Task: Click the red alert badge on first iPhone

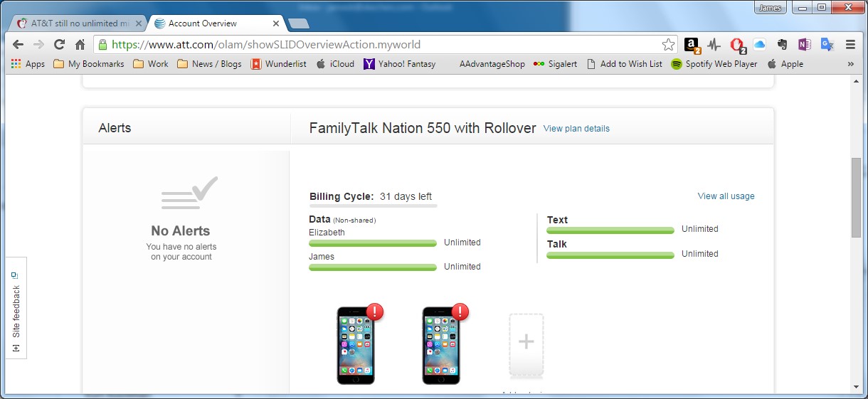Action: pos(374,312)
